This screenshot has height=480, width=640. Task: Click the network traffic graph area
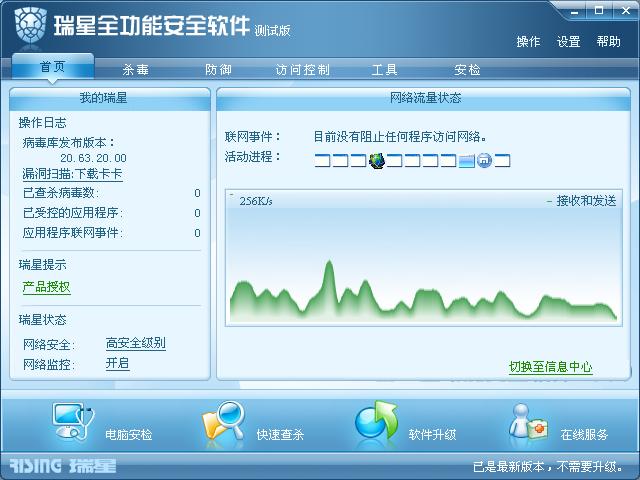click(x=424, y=258)
